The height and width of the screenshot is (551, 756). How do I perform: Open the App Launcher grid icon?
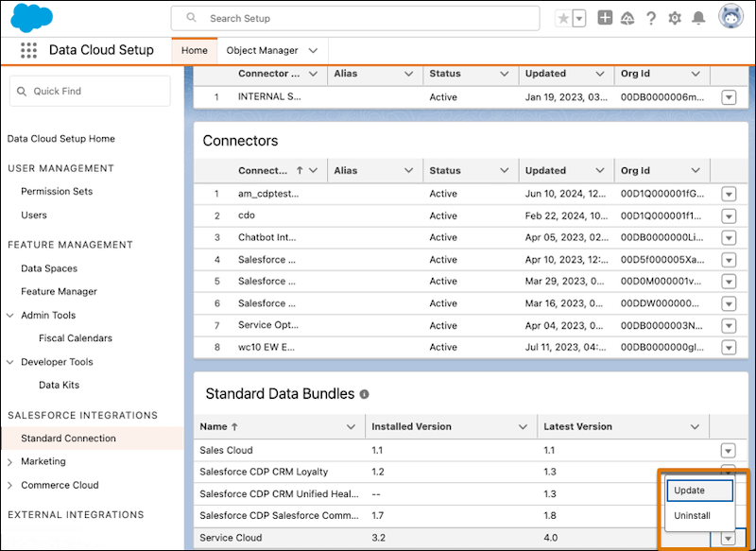(x=28, y=50)
